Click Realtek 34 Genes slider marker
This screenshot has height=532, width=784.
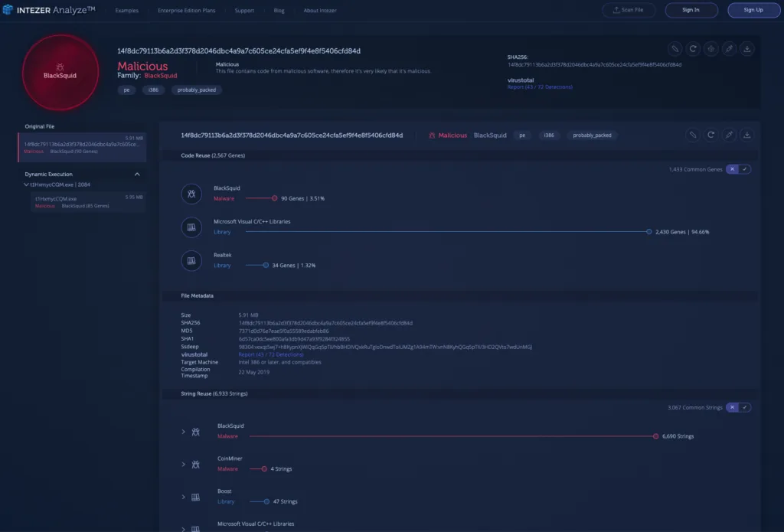(x=266, y=265)
